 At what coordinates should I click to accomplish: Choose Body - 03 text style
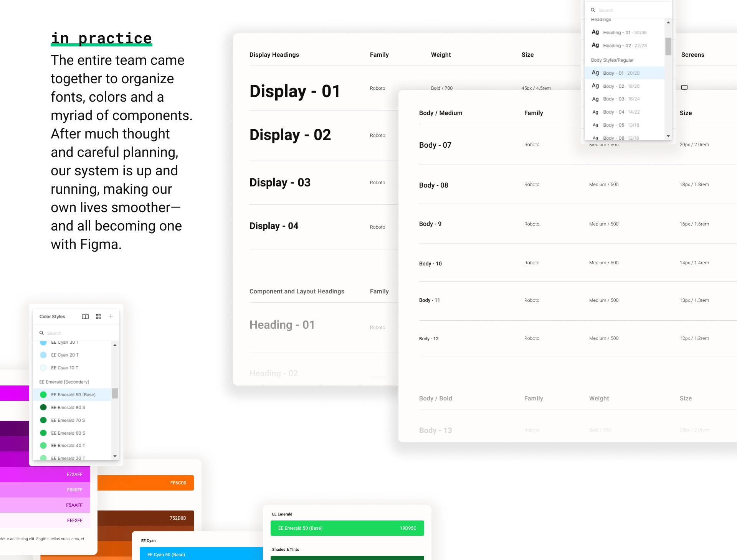[x=624, y=99]
